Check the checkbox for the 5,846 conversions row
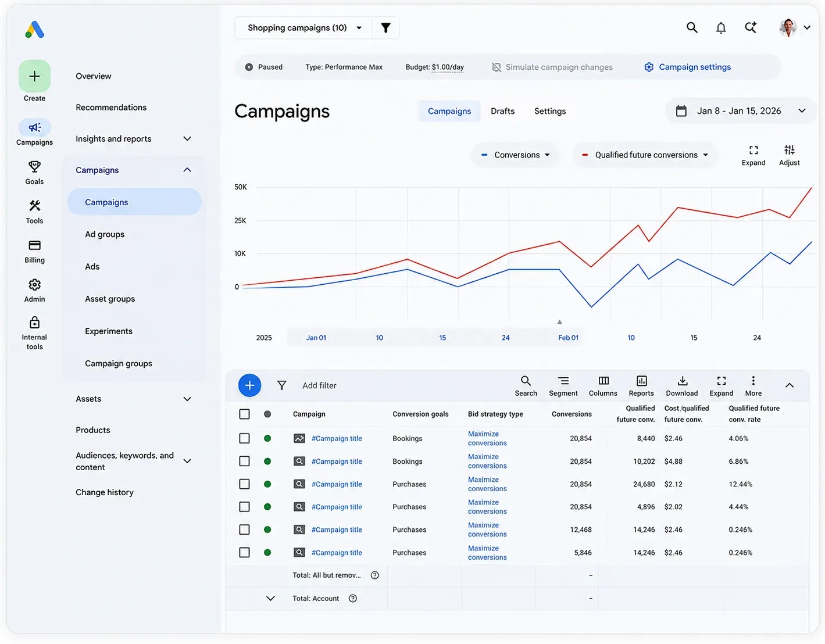825x644 pixels. pos(245,552)
